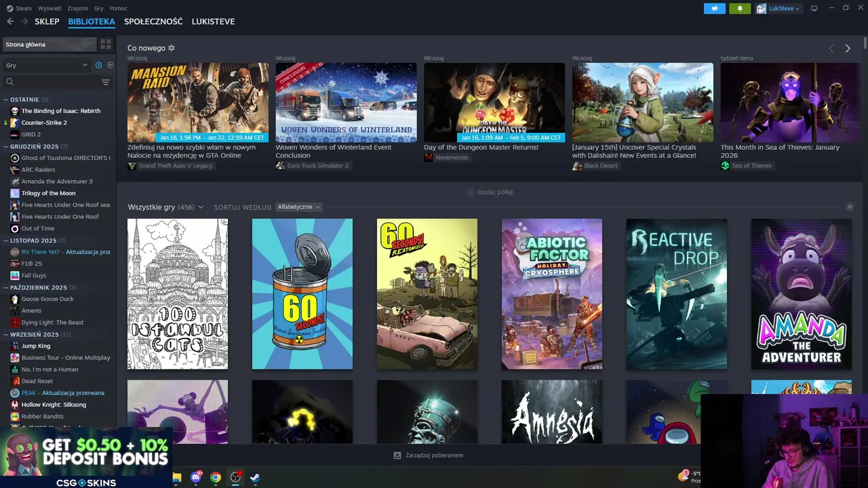
Task: Expand the Wszystkie gry shelf dropdown
Action: [200, 207]
